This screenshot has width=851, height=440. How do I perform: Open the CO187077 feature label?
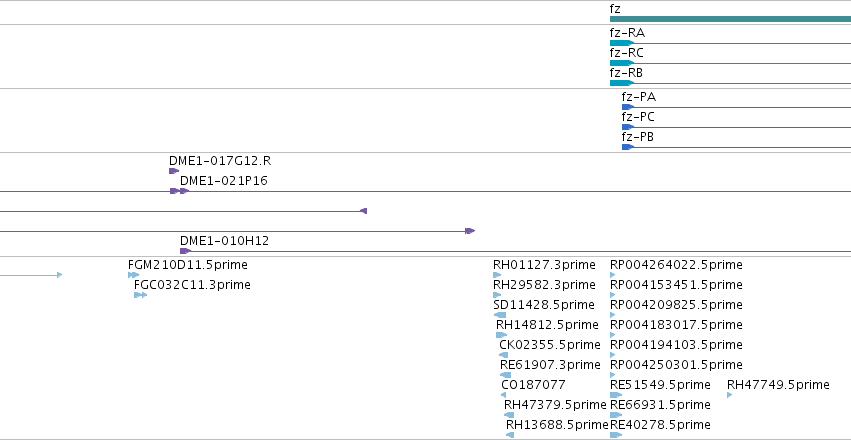coord(534,385)
